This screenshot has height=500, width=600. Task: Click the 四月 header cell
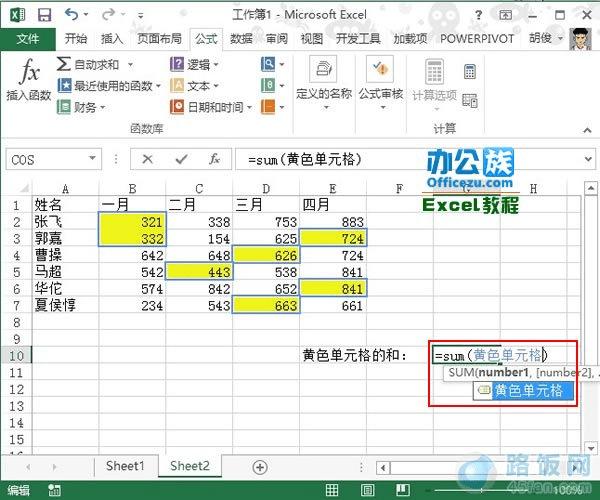[x=333, y=205]
